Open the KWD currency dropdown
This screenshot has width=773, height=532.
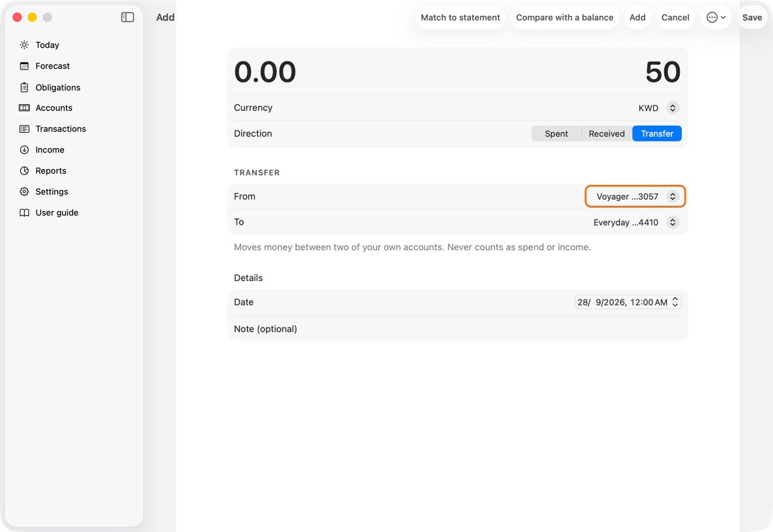click(658, 108)
